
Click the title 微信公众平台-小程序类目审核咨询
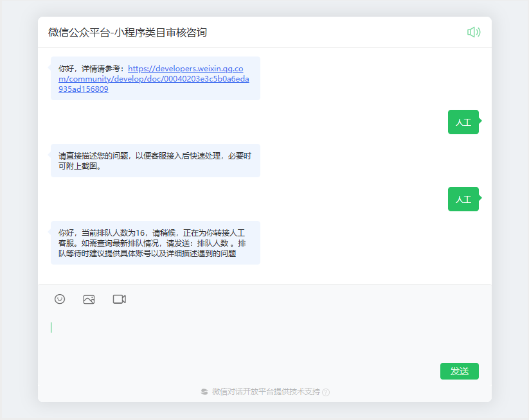[x=127, y=32]
